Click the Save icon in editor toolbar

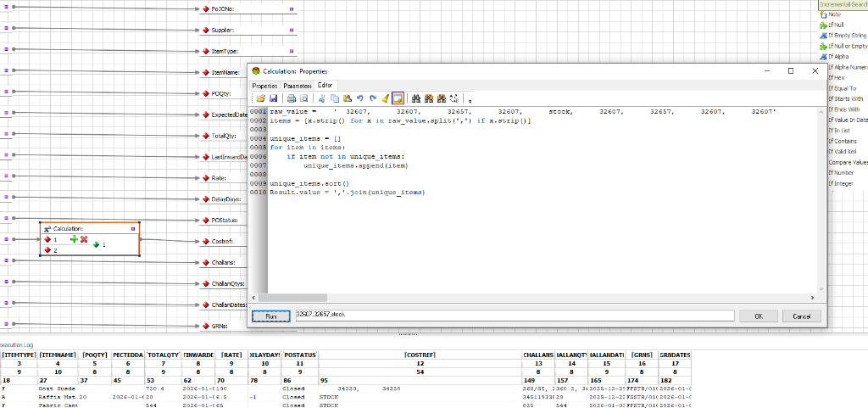[274, 98]
